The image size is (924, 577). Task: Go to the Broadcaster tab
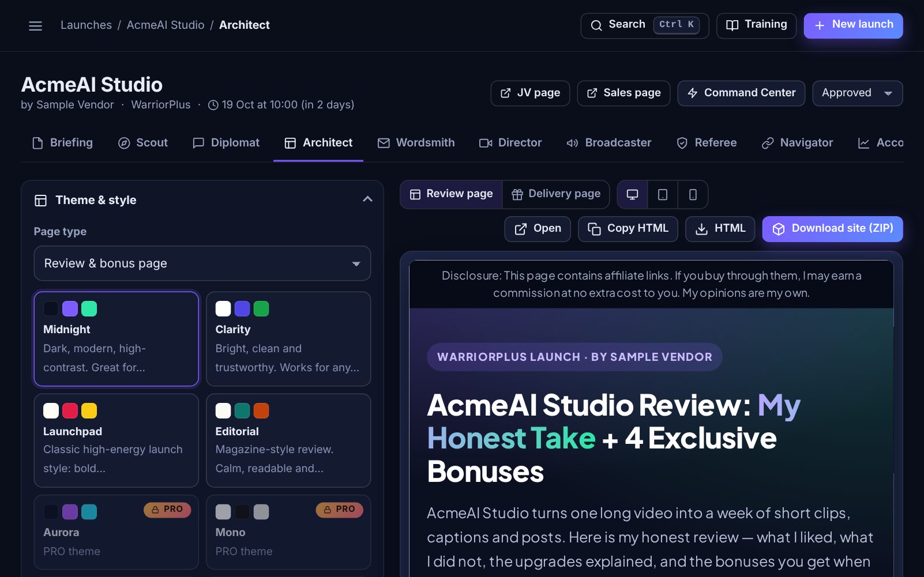609,143
